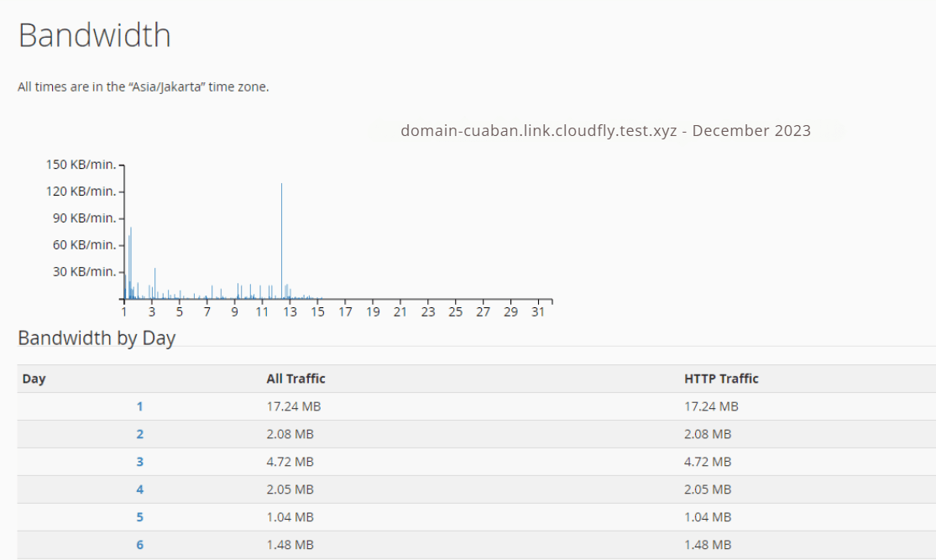Open day 2 bandwidth details link

tap(139, 434)
